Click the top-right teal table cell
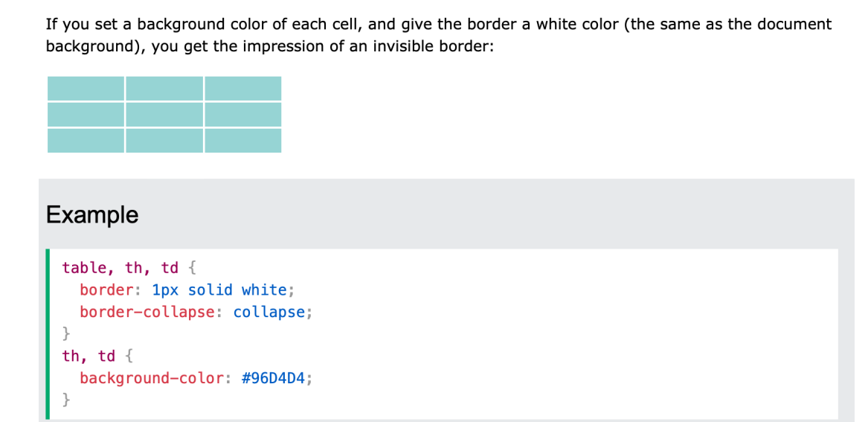Viewport: 868px width, 422px height. click(x=243, y=89)
